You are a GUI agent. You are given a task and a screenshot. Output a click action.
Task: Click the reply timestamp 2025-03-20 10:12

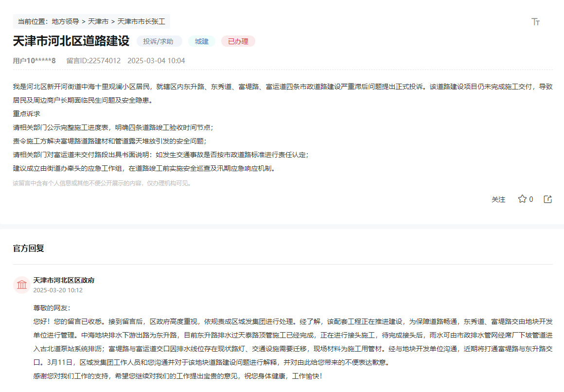[58, 290]
